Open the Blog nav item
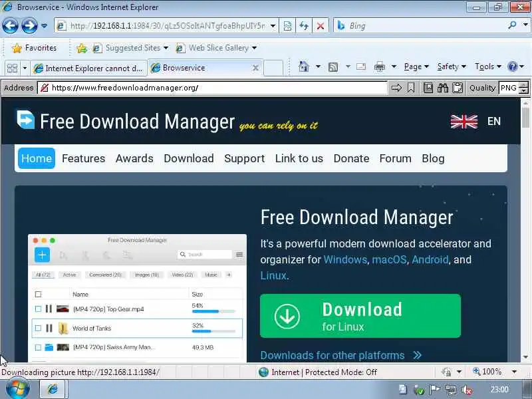This screenshot has width=532, height=399. click(433, 158)
